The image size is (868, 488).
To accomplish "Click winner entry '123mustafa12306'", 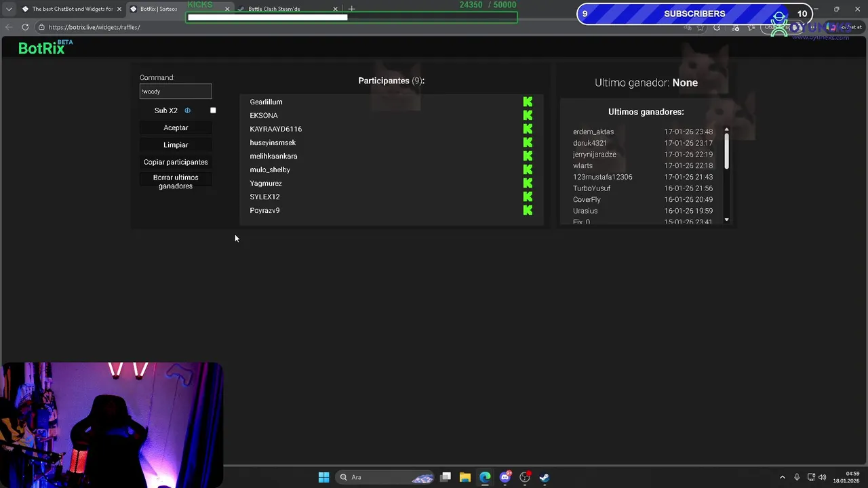I will (x=603, y=177).
